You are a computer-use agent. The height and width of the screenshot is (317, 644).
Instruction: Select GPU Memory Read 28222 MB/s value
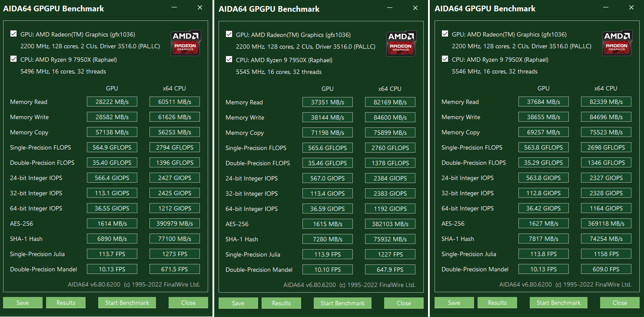[x=112, y=102]
